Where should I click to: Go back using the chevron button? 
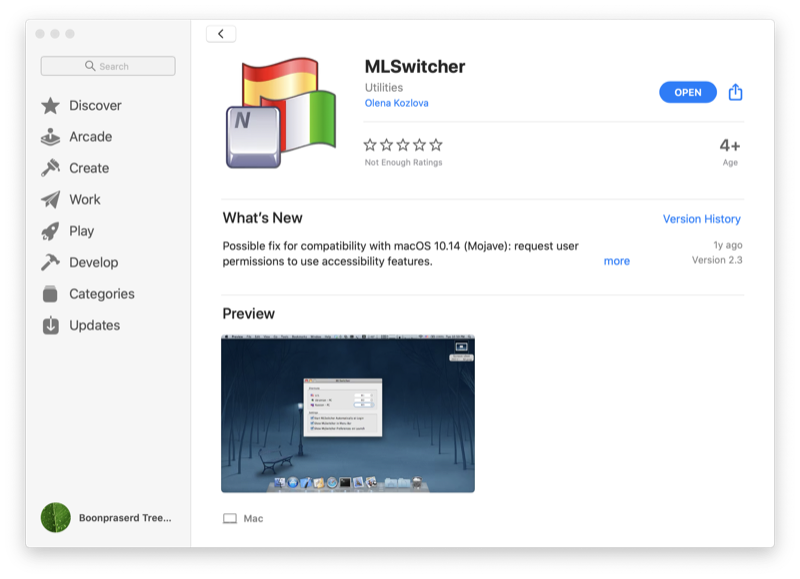pyautogui.click(x=221, y=34)
